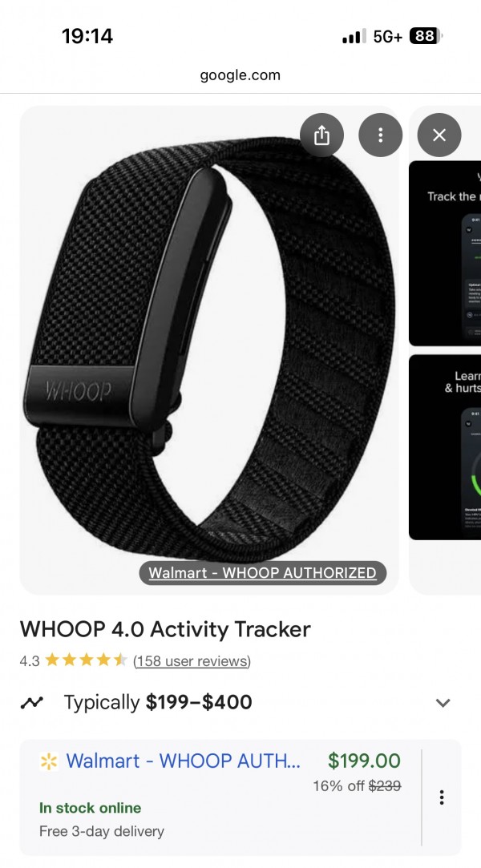Open the Walmart - WHOOP AUTH... store link
Viewport: 481px width, 868px height.
(x=184, y=761)
